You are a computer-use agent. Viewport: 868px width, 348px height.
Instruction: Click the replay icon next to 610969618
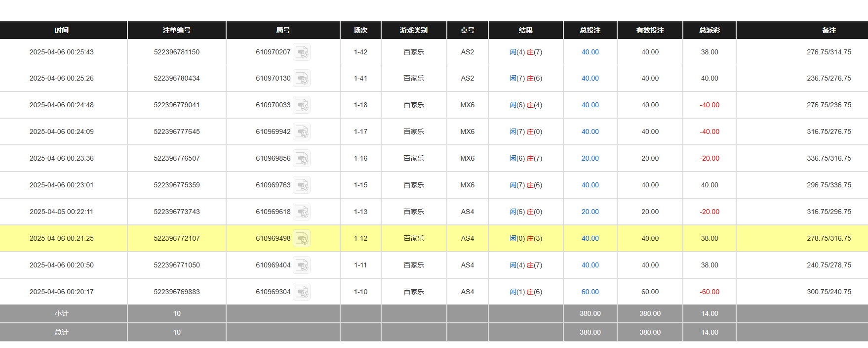click(302, 212)
